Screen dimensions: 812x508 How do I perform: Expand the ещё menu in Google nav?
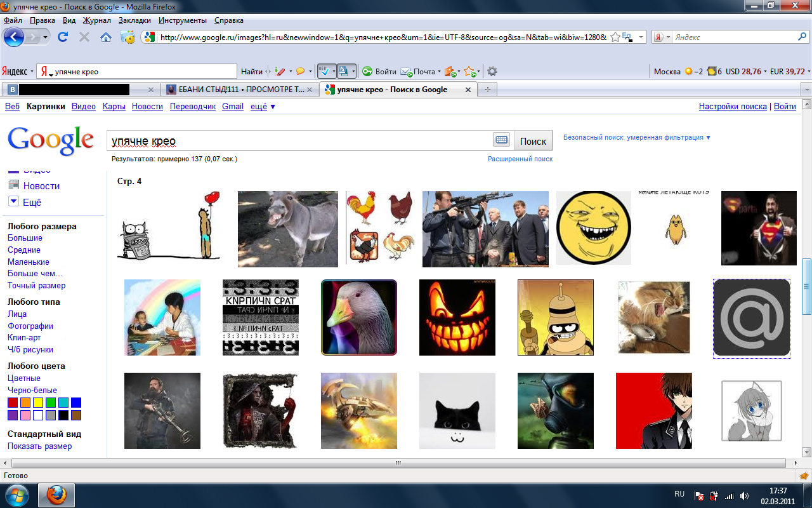point(263,107)
